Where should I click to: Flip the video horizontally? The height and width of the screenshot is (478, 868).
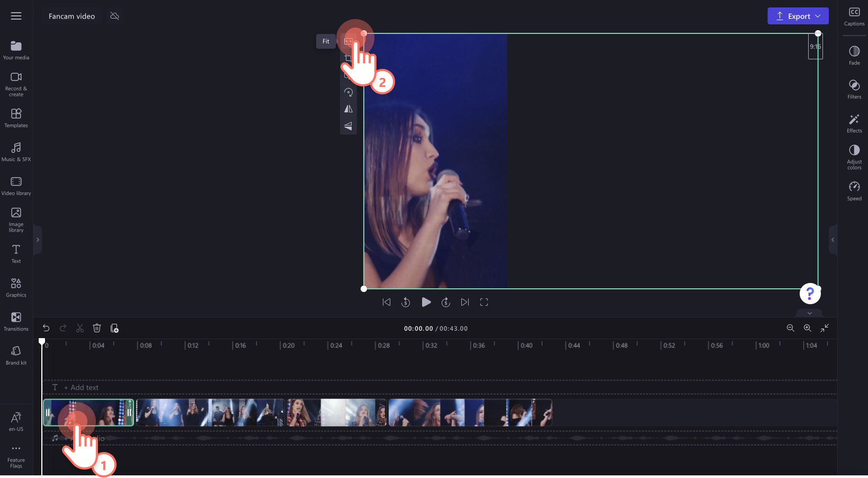[348, 109]
